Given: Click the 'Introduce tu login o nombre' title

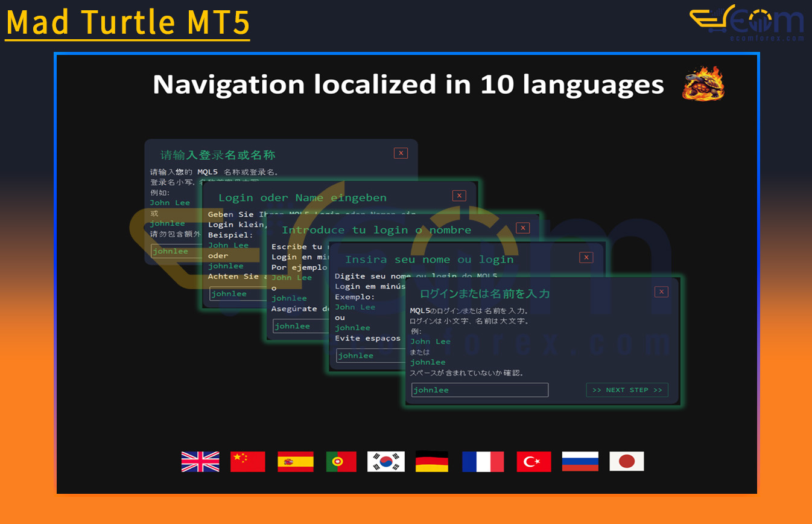Looking at the screenshot, I should [376, 230].
